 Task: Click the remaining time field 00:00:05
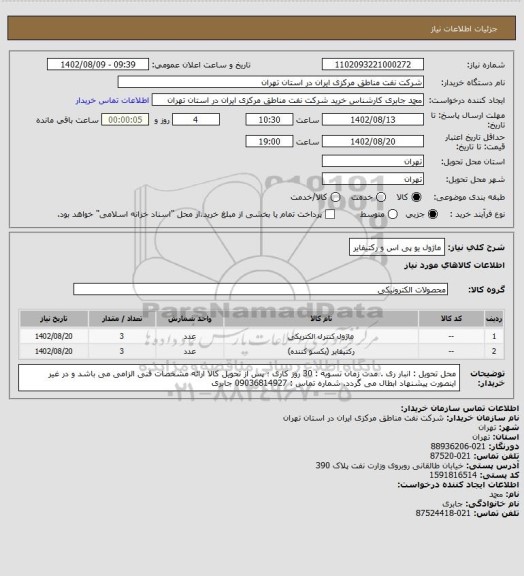[125, 120]
